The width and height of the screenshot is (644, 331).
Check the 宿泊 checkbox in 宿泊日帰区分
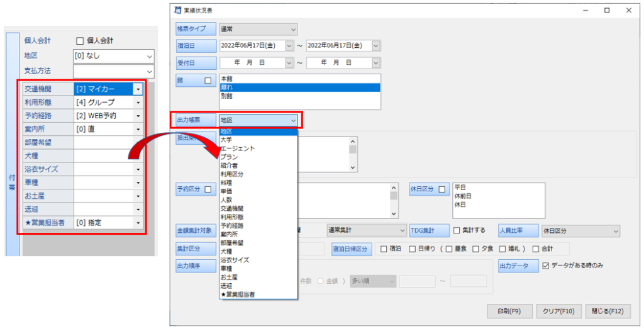[x=383, y=249]
